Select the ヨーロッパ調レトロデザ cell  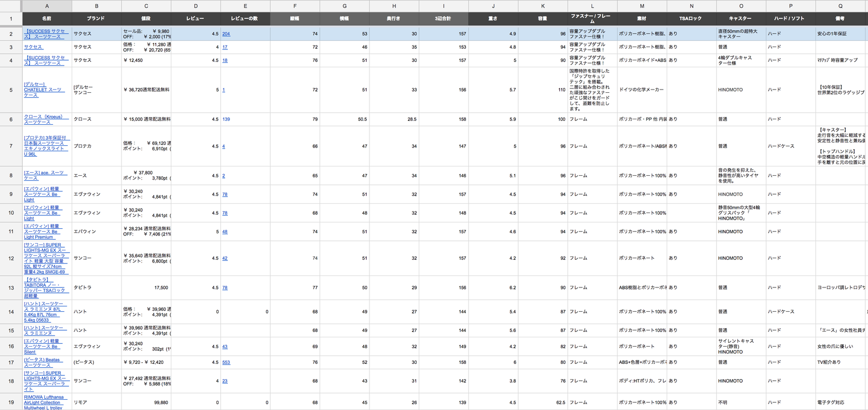pos(840,288)
